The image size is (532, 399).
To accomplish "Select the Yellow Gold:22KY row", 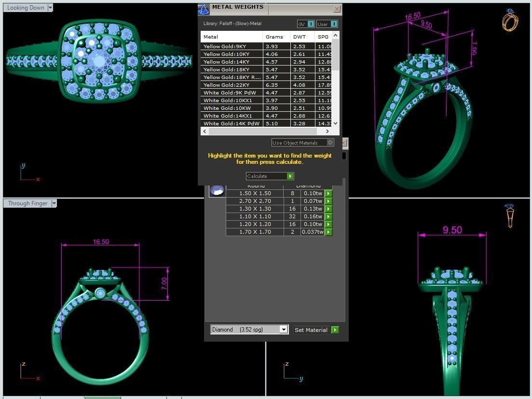I will click(266, 85).
